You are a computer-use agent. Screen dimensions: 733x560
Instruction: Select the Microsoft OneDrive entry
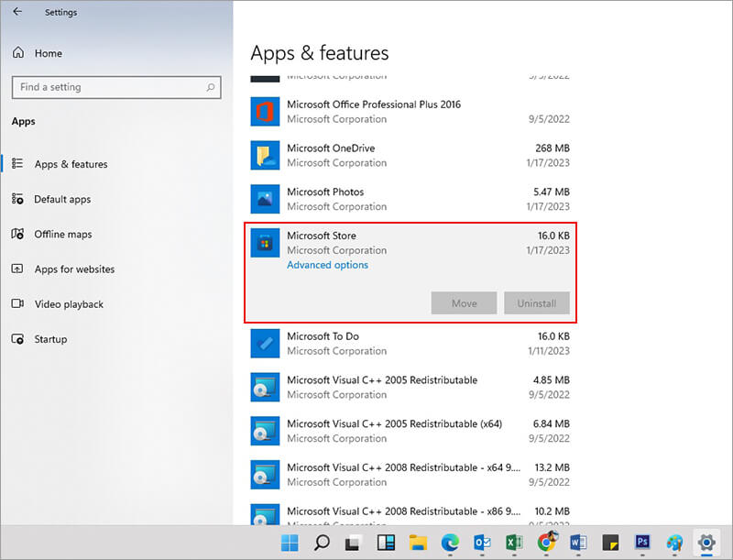pyautogui.click(x=410, y=155)
